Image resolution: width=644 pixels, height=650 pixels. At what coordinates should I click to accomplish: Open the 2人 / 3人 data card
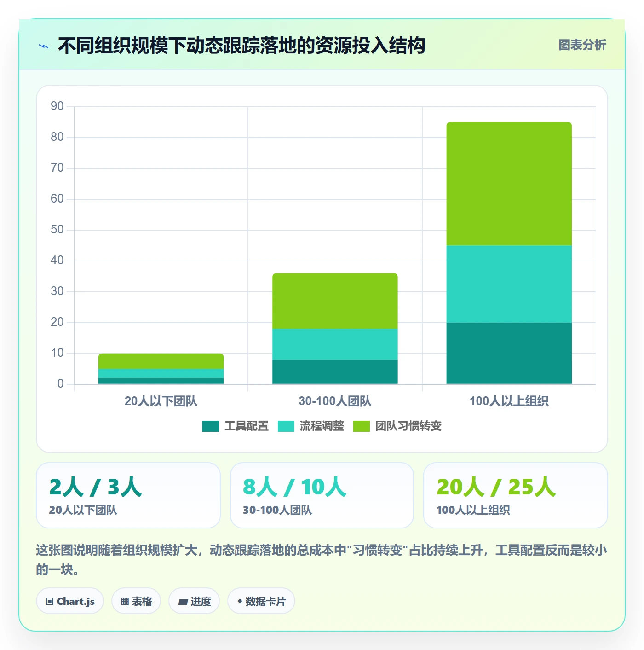pyautogui.click(x=128, y=495)
